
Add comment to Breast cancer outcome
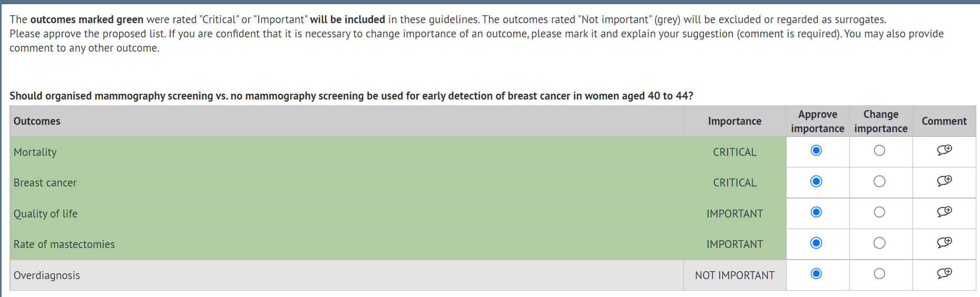(944, 181)
